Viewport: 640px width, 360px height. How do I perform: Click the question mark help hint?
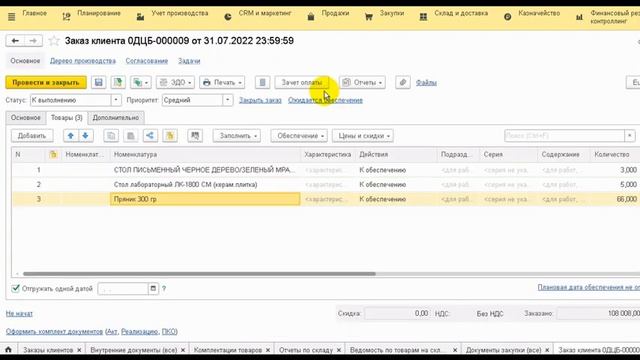point(164,289)
